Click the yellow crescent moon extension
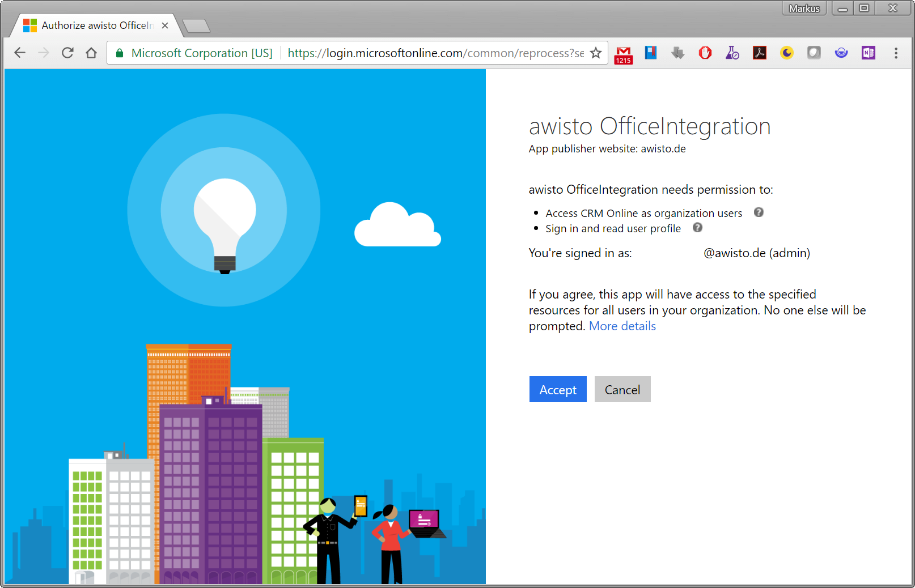 (787, 53)
